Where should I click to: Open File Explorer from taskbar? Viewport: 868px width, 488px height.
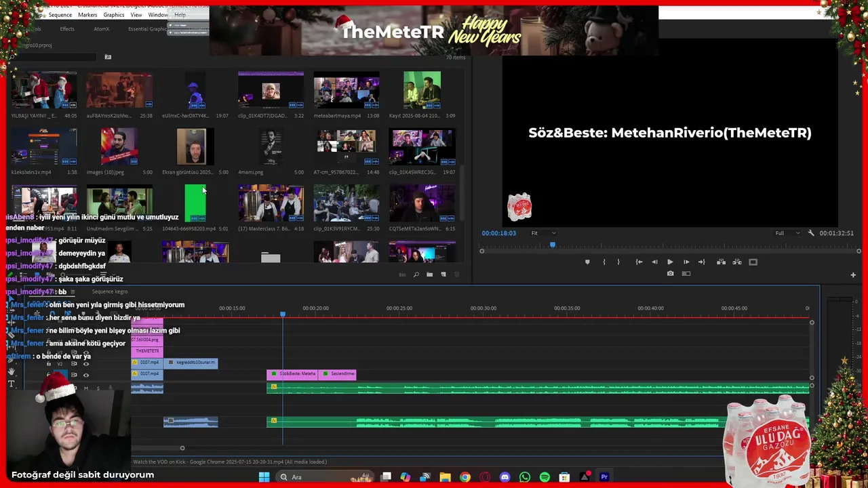pos(445,477)
